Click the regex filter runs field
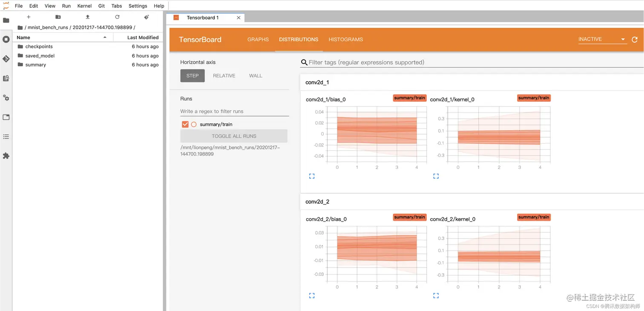Viewport: 644px width, 311px height. (234, 111)
